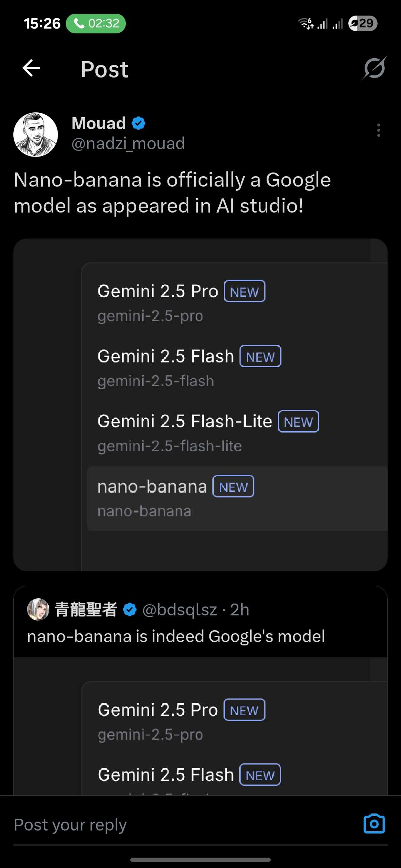Image resolution: width=401 pixels, height=868 pixels.
Task: Open the attached AI Studio screenshot
Action: click(x=200, y=404)
